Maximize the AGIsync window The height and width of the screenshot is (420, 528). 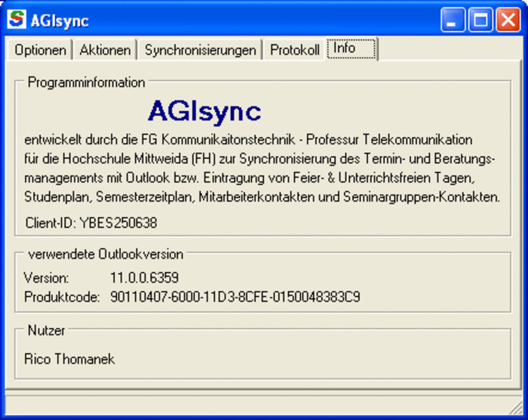(480, 20)
